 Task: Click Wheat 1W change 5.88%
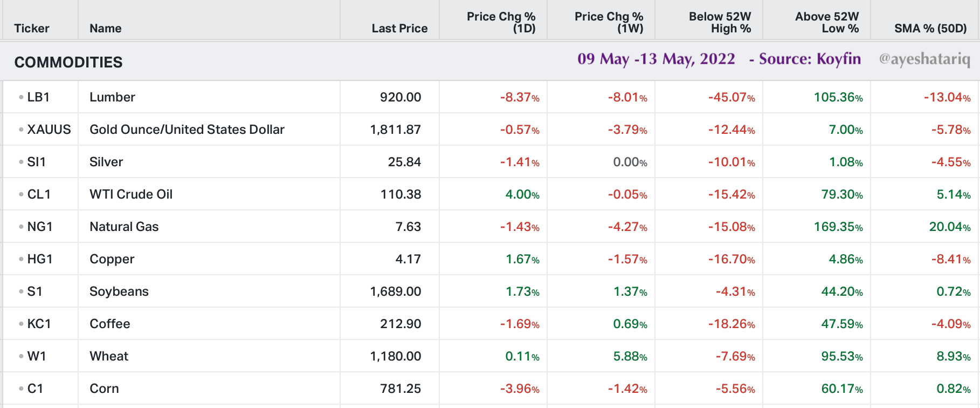(630, 356)
